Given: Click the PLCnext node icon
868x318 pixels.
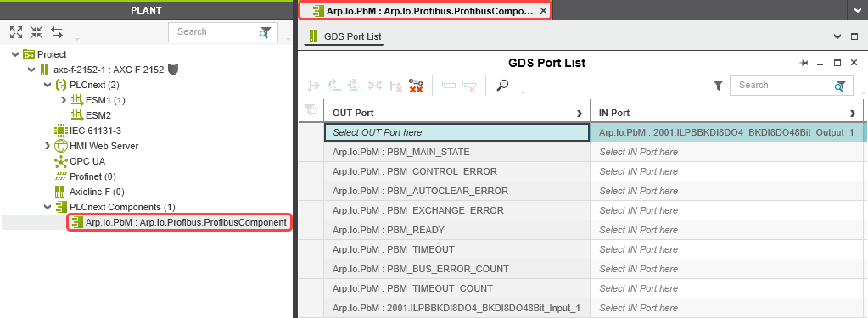Looking at the screenshot, I should click(61, 85).
